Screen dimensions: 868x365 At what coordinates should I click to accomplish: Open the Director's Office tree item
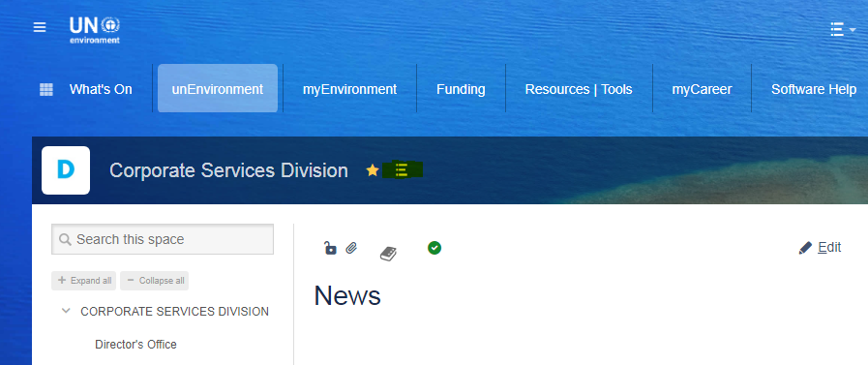(135, 345)
